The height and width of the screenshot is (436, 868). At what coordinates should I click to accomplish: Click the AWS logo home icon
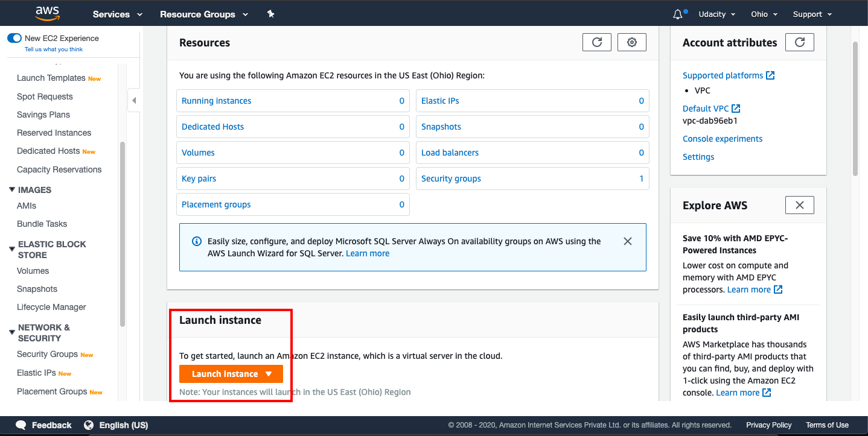point(47,13)
